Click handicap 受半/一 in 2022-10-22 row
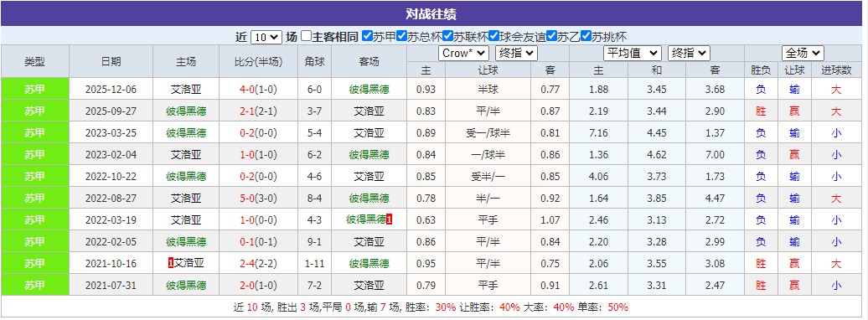 [488, 177]
